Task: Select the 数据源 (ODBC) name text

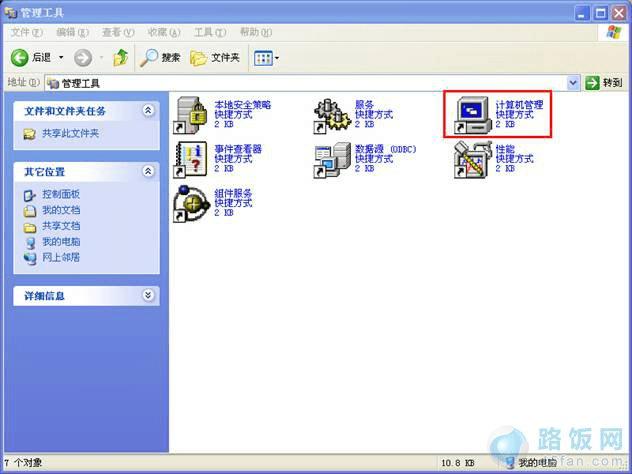Action: coord(385,149)
